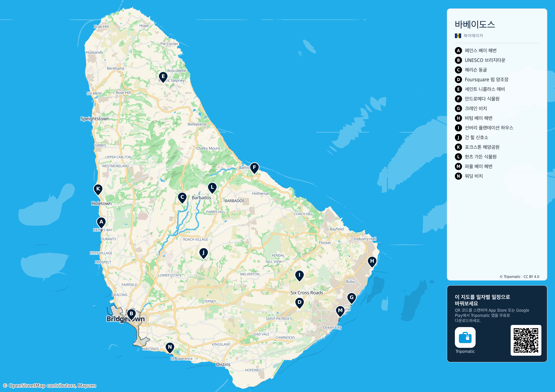Open map pin E near Mount Stepney
The height and width of the screenshot is (392, 555).
(x=163, y=77)
